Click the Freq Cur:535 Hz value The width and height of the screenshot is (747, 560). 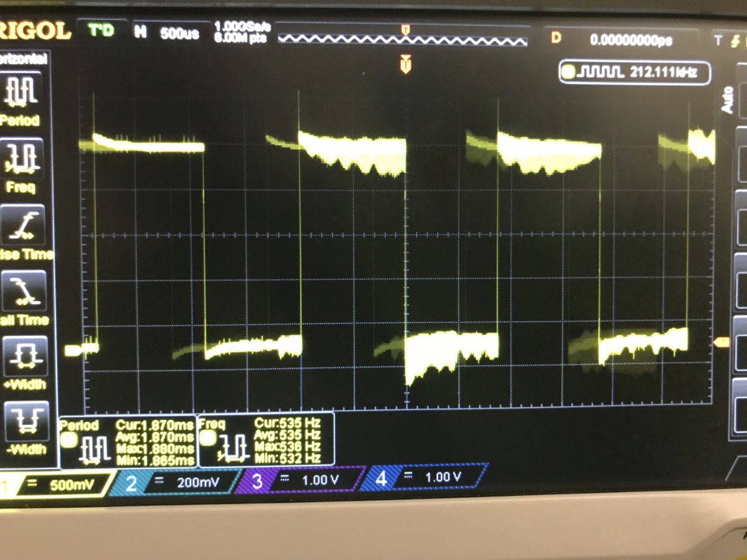pos(288,423)
